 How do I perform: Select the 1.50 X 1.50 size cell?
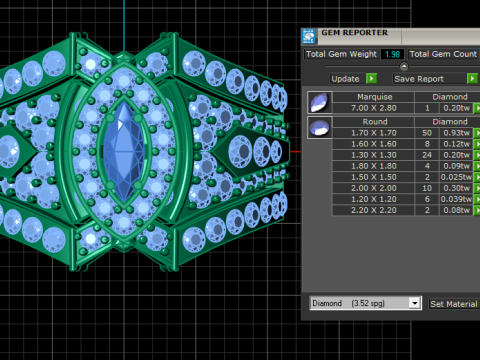click(374, 177)
